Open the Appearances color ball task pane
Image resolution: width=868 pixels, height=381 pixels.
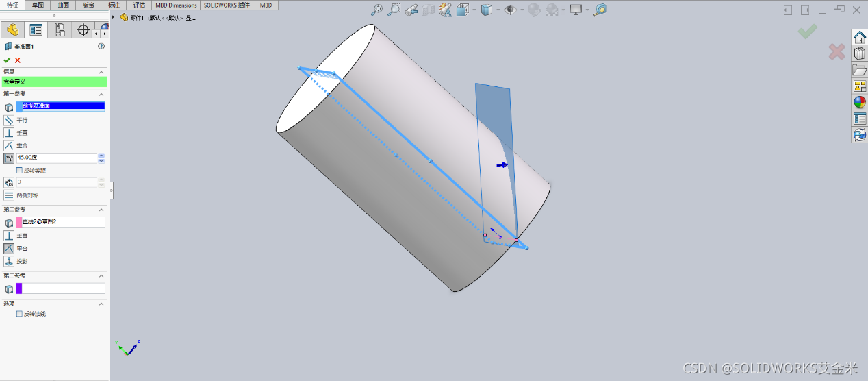860,103
